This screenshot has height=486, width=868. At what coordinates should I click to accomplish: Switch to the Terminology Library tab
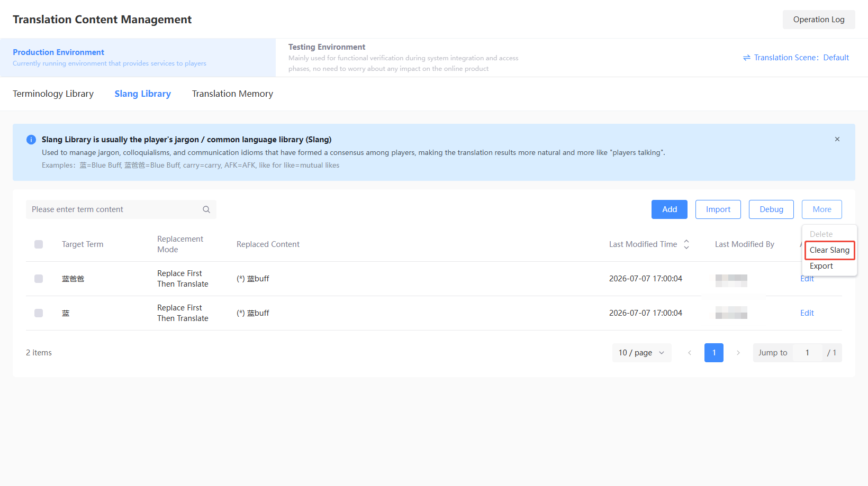53,94
